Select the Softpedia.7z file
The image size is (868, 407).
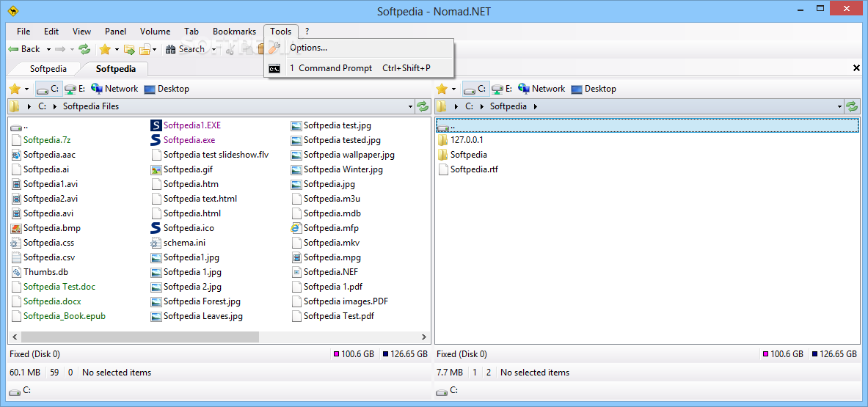pos(40,140)
